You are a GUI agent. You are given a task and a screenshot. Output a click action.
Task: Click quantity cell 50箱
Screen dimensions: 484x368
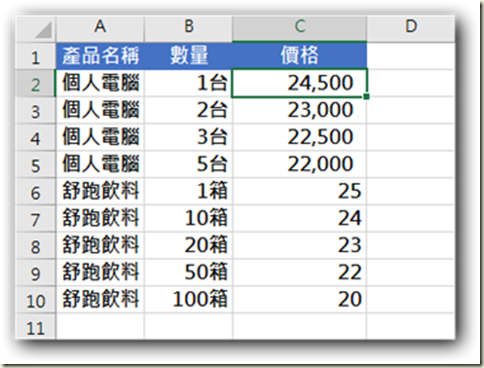tap(188, 273)
